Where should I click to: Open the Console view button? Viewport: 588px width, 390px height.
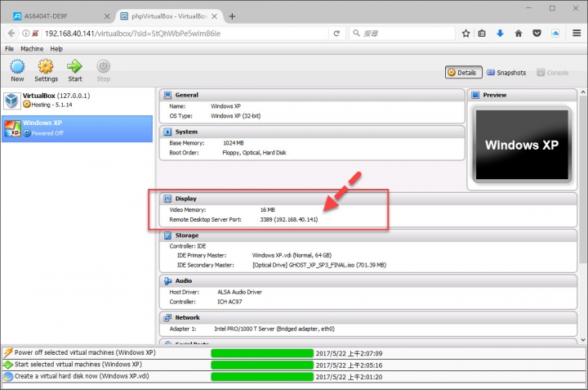pyautogui.click(x=552, y=73)
